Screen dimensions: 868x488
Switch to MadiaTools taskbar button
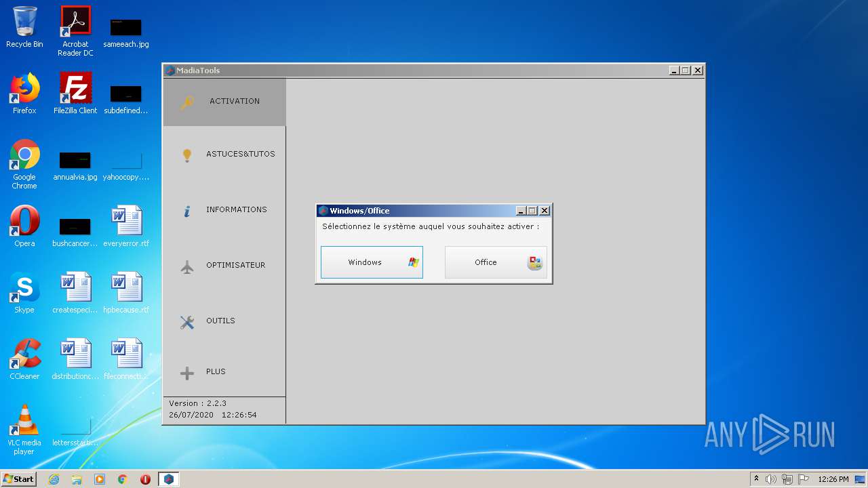168,479
